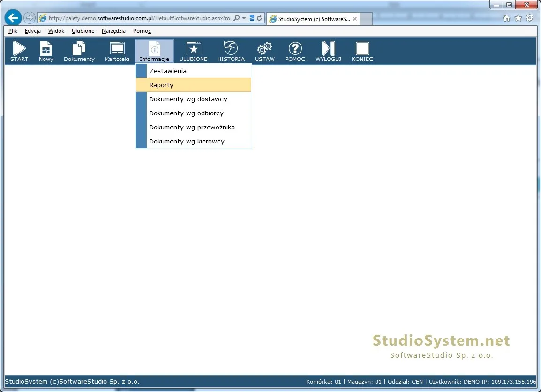541x392 pixels.
Task: Open USTAW gear settings icon
Action: coord(264,51)
